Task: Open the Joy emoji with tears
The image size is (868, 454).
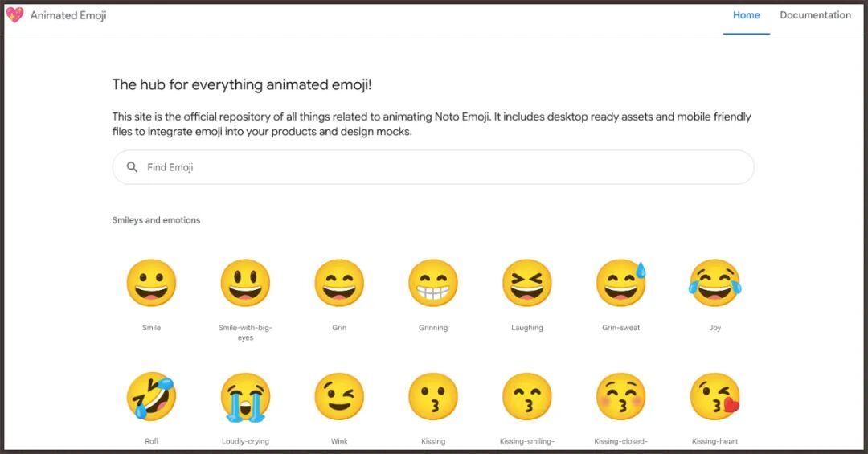Action: click(715, 283)
